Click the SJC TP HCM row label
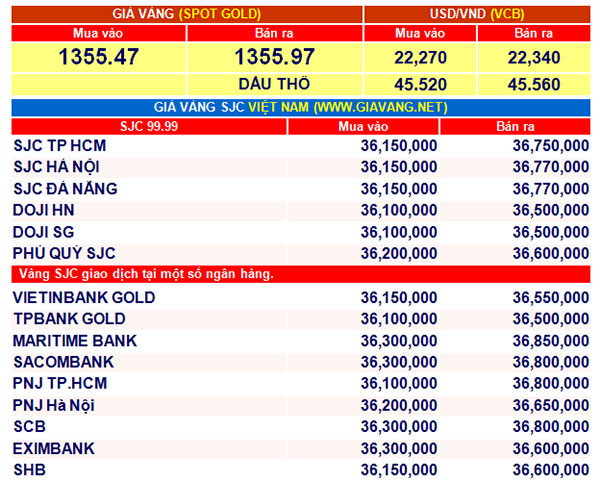This screenshot has height=482, width=600. point(60,146)
